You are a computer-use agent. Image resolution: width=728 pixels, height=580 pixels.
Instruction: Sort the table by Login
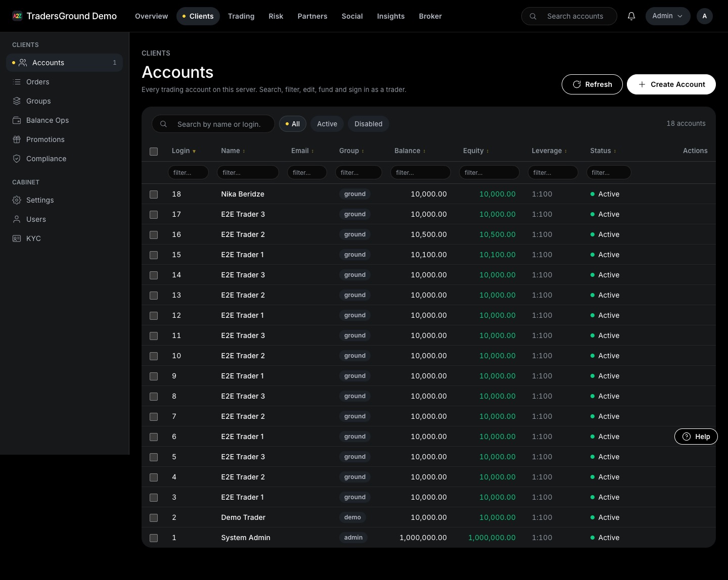click(184, 151)
